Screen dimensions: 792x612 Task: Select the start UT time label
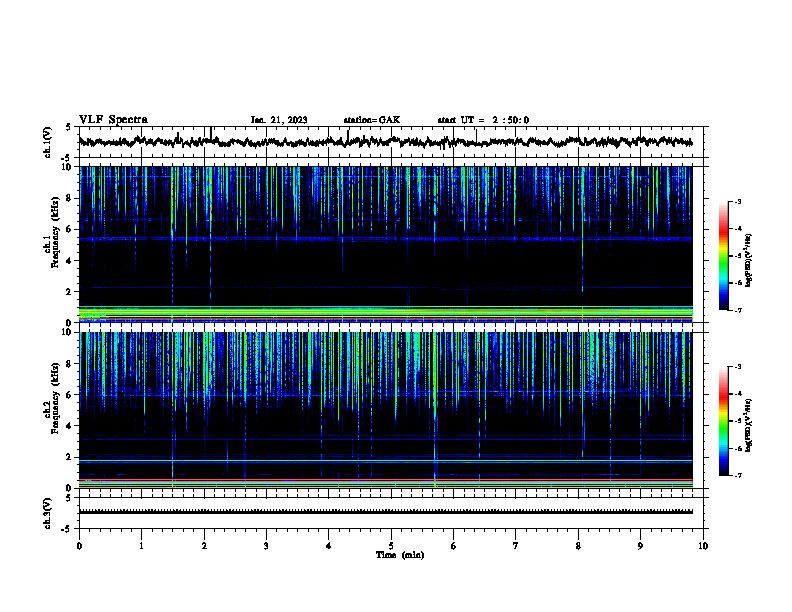click(x=483, y=120)
